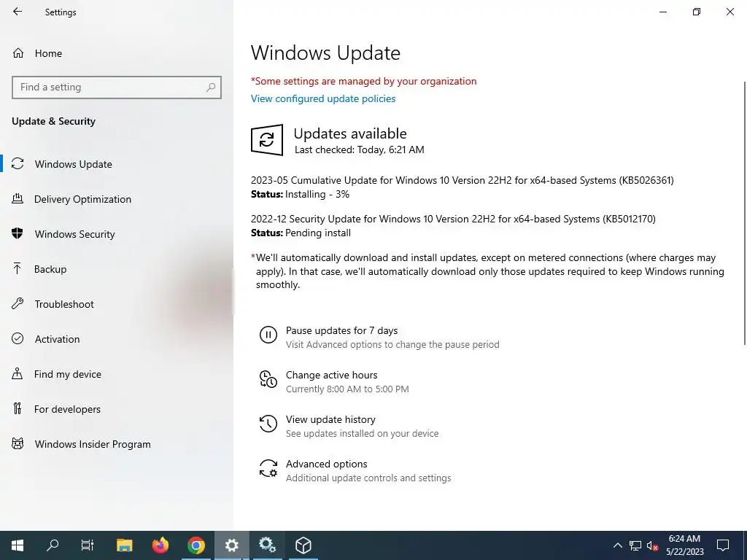Click the Windows Insider cat icon
This screenshot has width=747, height=560.
(18, 444)
